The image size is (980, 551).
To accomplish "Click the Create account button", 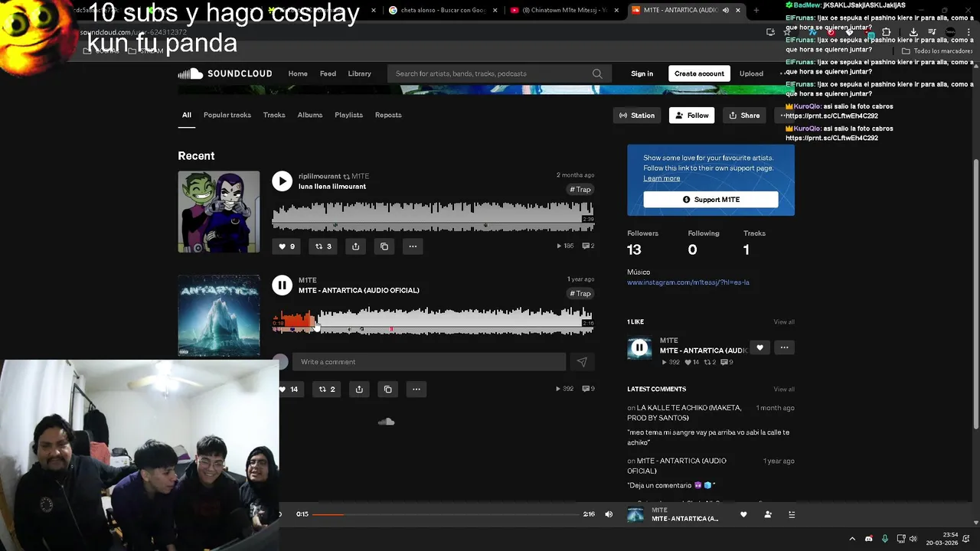I will tap(699, 73).
